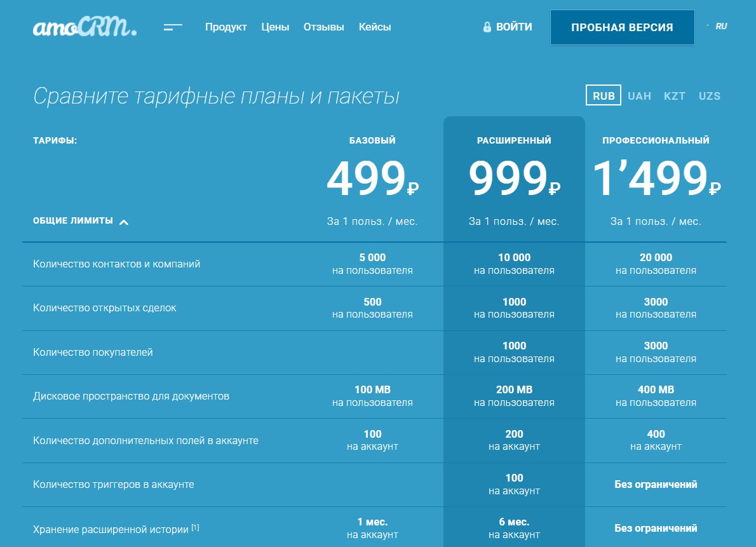Open the Отзывы navigation link
The image size is (756, 547).
pos(323,27)
